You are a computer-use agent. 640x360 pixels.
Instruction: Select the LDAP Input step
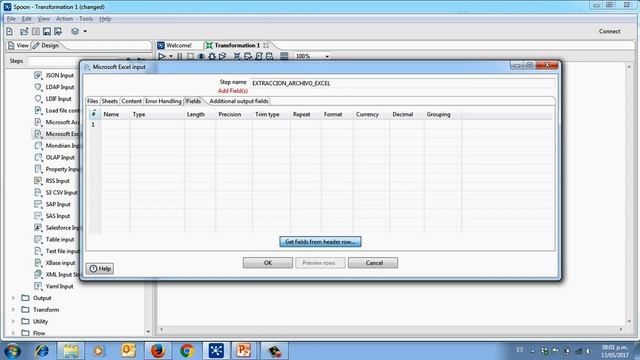[54, 87]
